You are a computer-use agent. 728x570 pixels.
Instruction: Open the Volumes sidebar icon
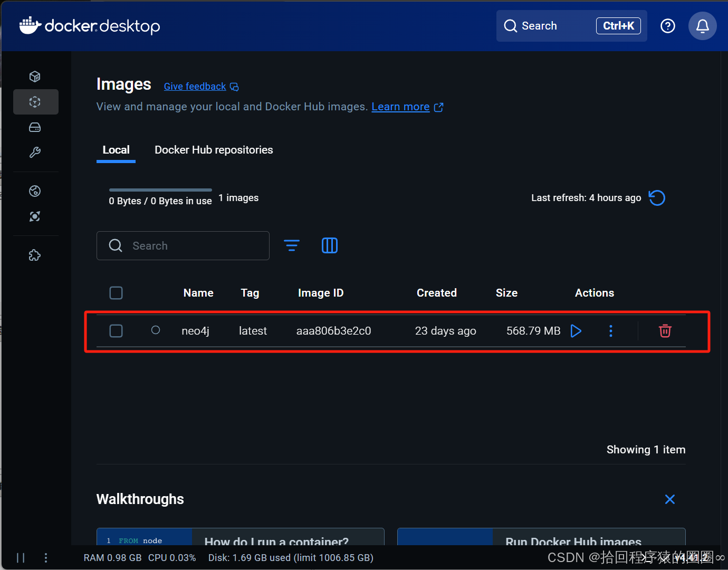coord(35,127)
